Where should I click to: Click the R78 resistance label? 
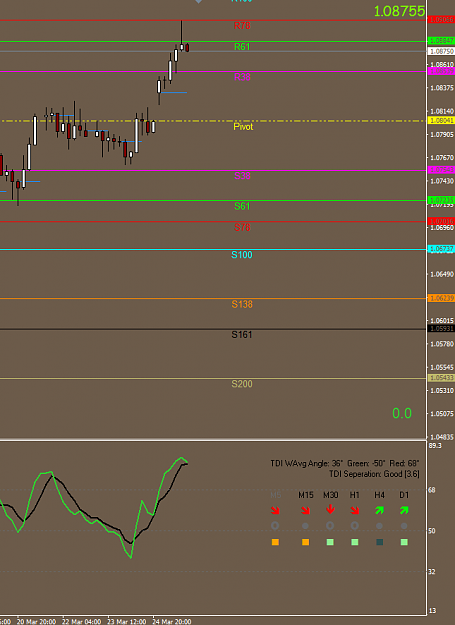pyautogui.click(x=242, y=26)
